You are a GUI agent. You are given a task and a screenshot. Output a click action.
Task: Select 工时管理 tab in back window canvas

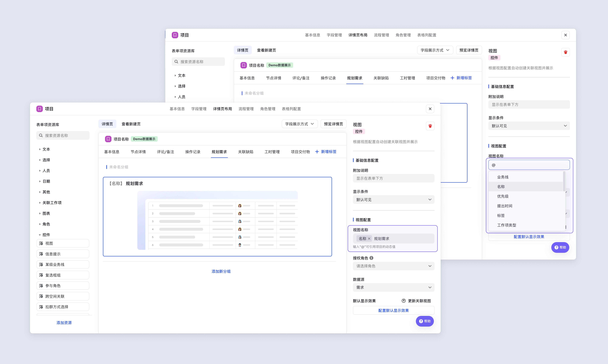pyautogui.click(x=407, y=78)
